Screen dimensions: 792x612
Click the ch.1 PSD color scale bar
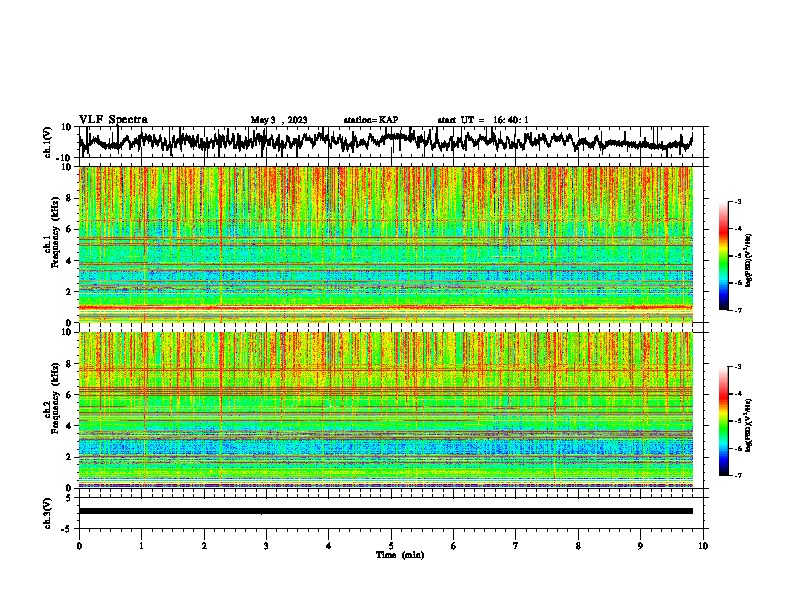pyautogui.click(x=723, y=256)
